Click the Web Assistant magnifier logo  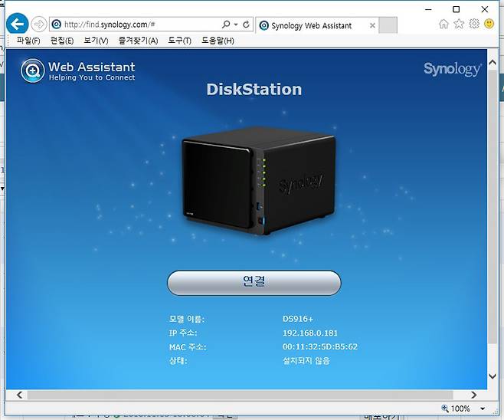tap(32, 71)
